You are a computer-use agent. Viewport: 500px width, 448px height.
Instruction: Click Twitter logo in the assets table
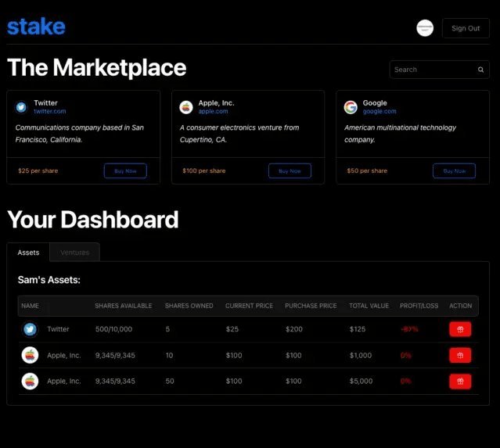(x=30, y=329)
